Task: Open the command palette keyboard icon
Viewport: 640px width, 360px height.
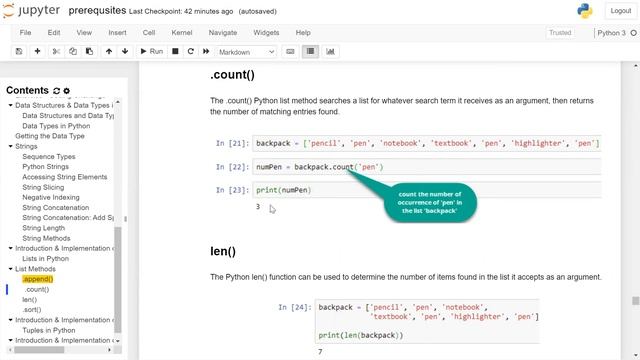Action: pyautogui.click(x=290, y=51)
